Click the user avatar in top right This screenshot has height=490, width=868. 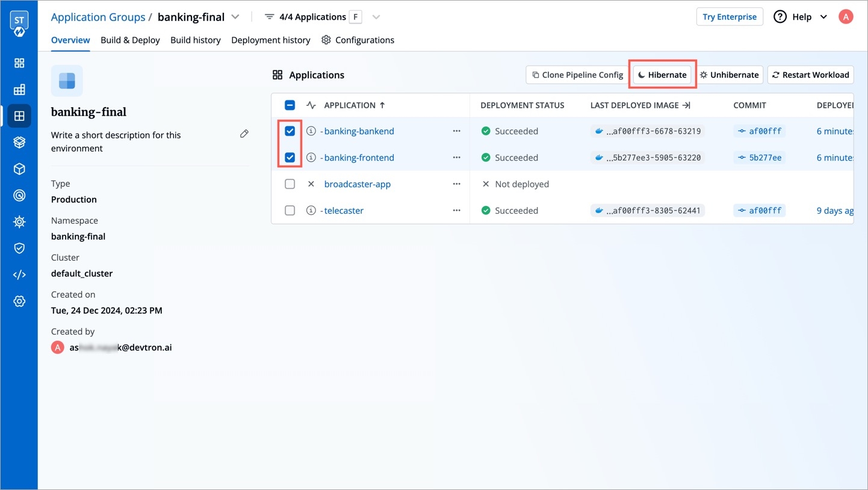[x=846, y=17]
